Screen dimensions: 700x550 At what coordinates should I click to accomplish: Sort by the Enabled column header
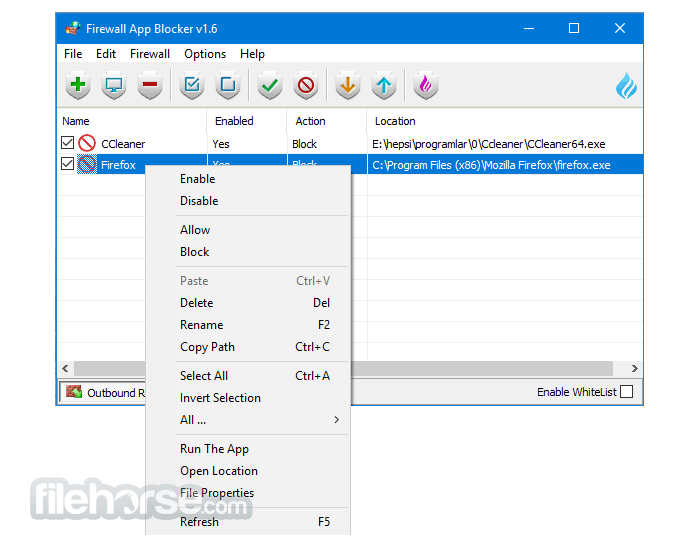point(246,121)
